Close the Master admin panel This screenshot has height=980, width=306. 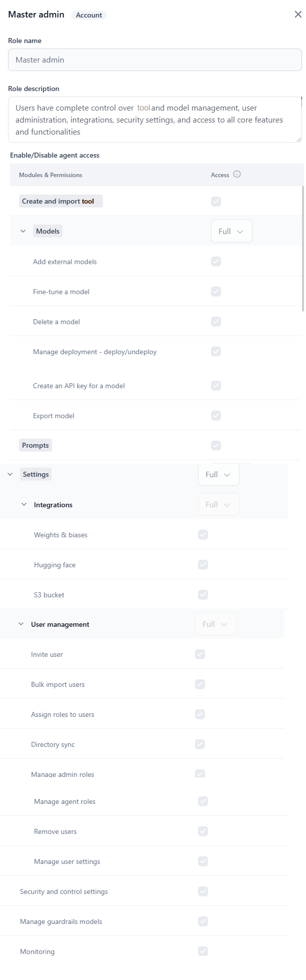click(x=298, y=15)
